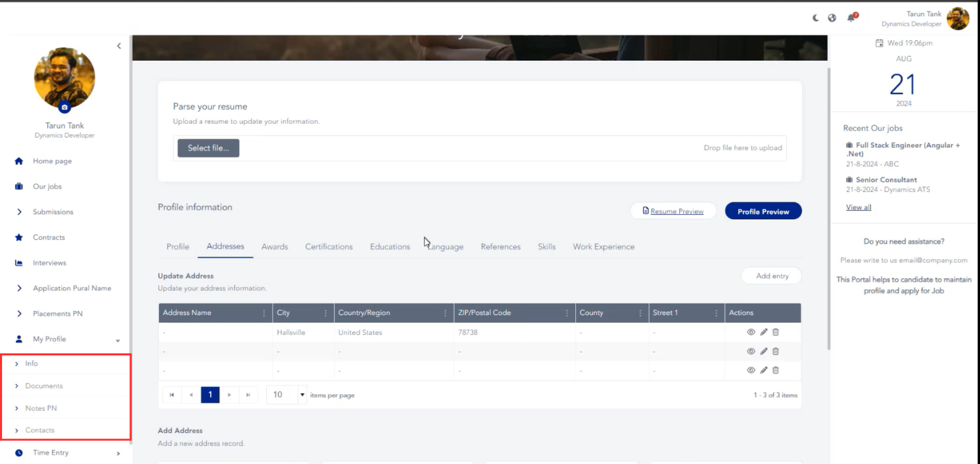This screenshot has height=464, width=980.
Task: Go to last page pager arrow
Action: pos(248,395)
